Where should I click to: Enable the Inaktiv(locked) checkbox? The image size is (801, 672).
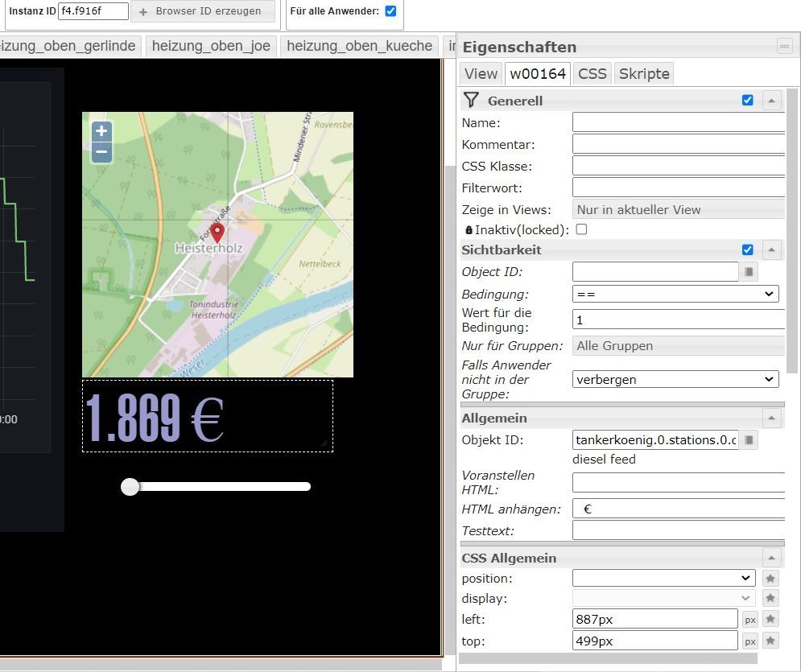581,229
